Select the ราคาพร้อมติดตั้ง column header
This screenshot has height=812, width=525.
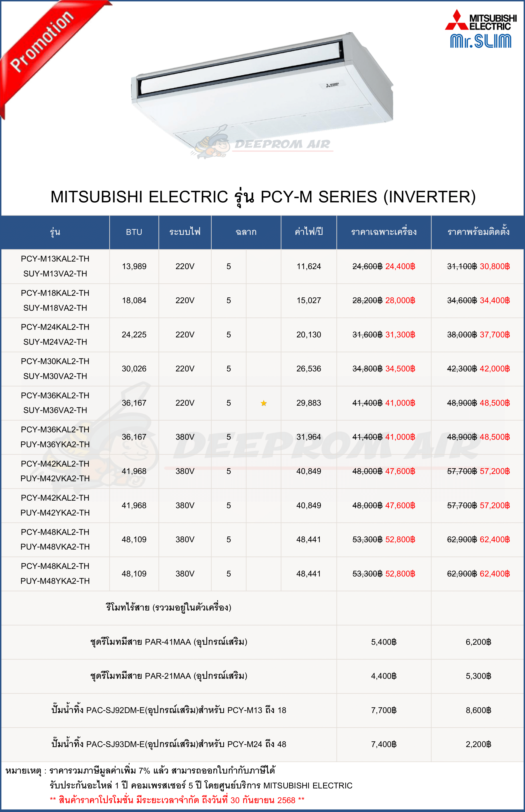tap(478, 232)
